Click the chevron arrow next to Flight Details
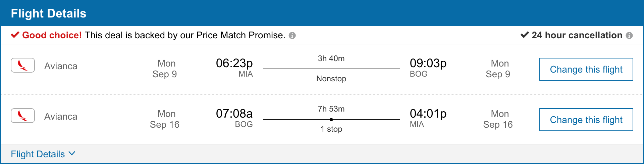The height and width of the screenshot is (164, 644). click(x=72, y=154)
